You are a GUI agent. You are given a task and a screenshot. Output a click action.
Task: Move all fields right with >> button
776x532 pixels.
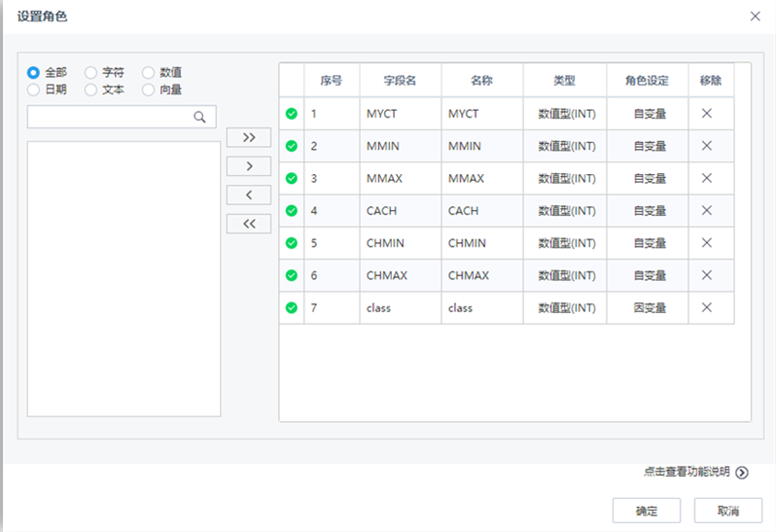click(249, 138)
